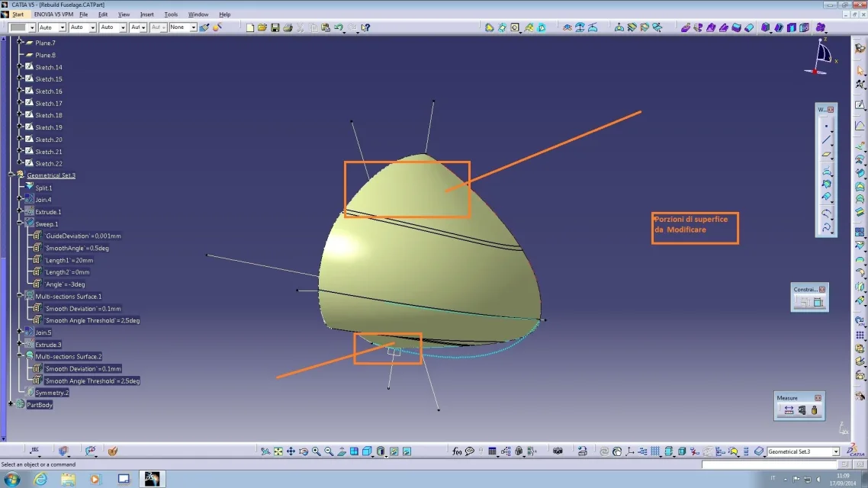Click the Line tool in wireframe palette
Screen dimensions: 868x488
(x=826, y=140)
